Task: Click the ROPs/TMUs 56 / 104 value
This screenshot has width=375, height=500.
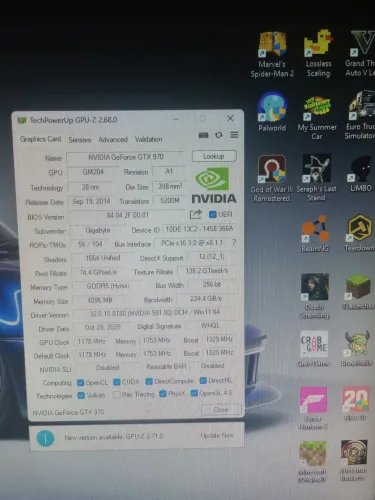Action: 90,244
